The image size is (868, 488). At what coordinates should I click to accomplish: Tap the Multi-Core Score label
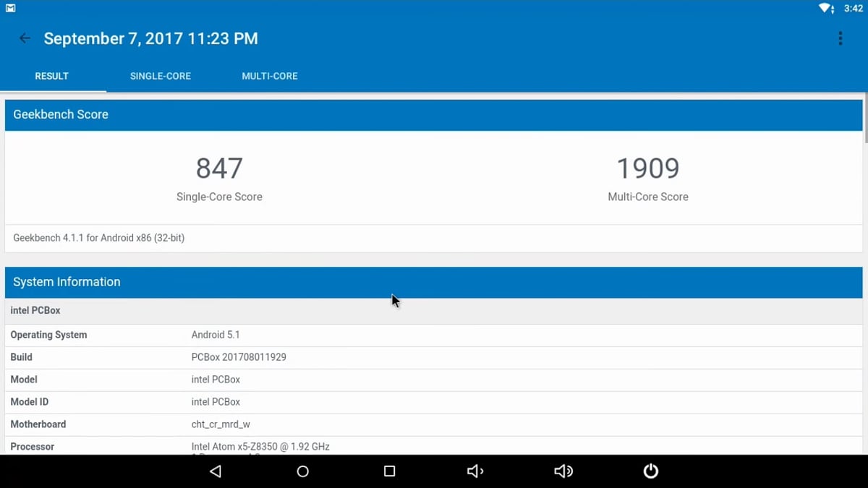[648, 197]
